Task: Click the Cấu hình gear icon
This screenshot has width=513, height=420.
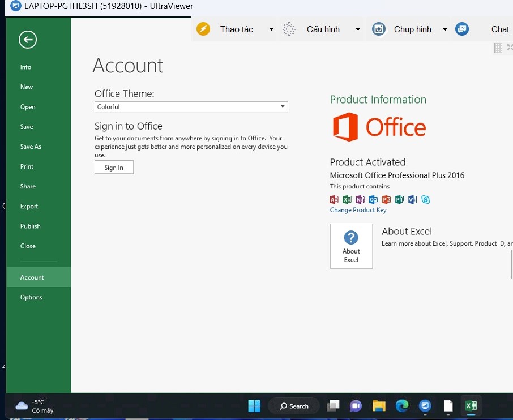Action: tap(289, 29)
